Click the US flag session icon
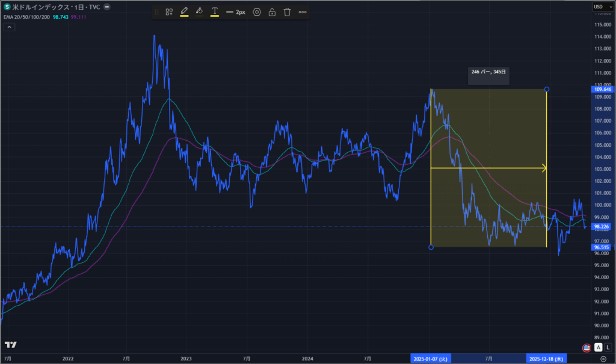 pyautogui.click(x=586, y=347)
